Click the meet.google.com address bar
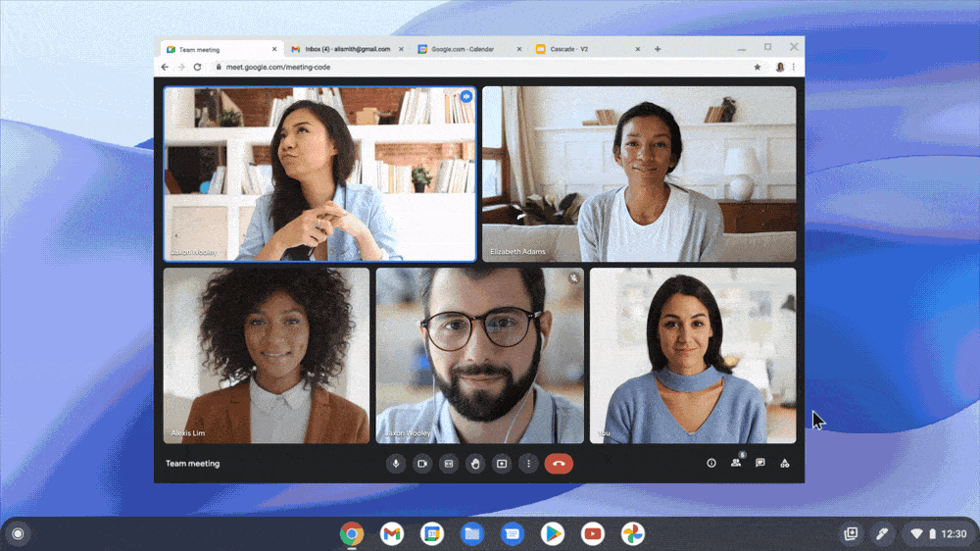This screenshot has height=551, width=980. [x=481, y=67]
